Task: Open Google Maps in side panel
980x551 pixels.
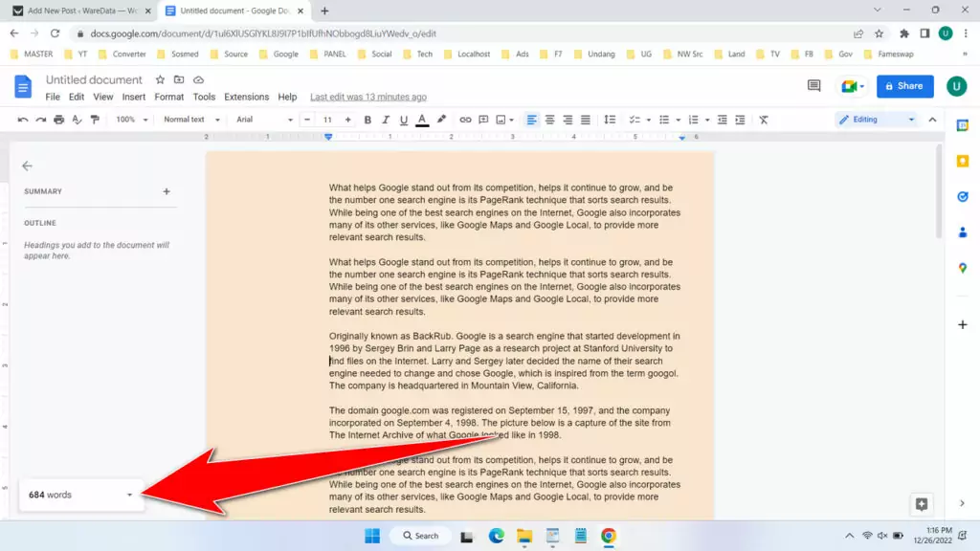Action: click(x=963, y=268)
